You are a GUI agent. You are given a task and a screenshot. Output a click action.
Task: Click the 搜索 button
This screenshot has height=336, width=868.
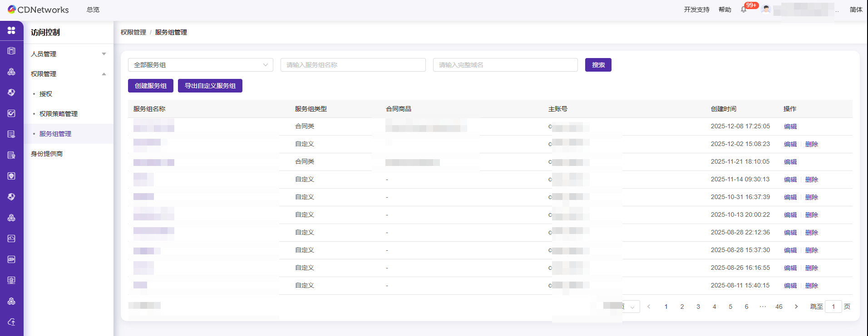click(598, 65)
